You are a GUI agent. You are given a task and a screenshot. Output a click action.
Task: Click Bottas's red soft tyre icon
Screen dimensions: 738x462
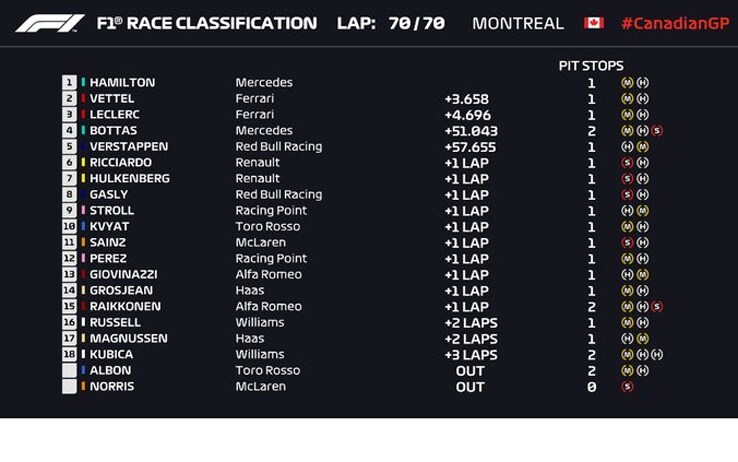click(x=657, y=130)
